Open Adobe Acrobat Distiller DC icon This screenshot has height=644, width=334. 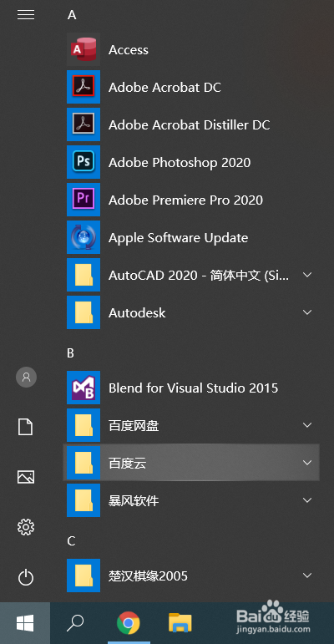tap(83, 124)
